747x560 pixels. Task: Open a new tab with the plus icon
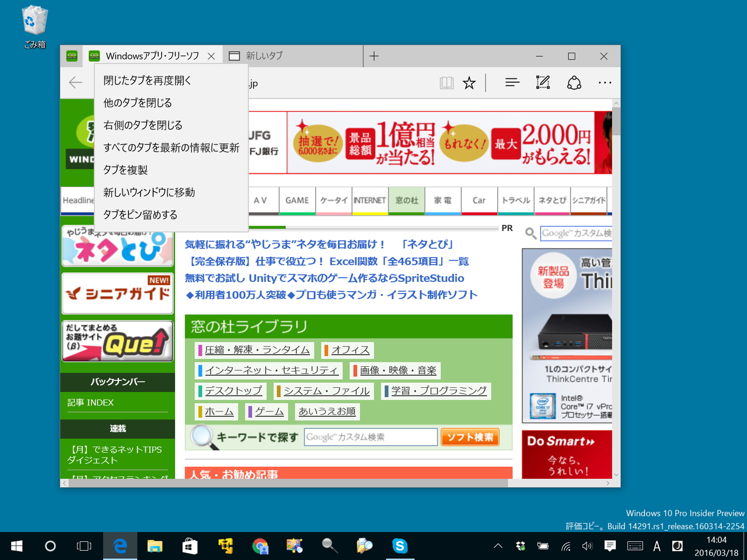tap(373, 56)
